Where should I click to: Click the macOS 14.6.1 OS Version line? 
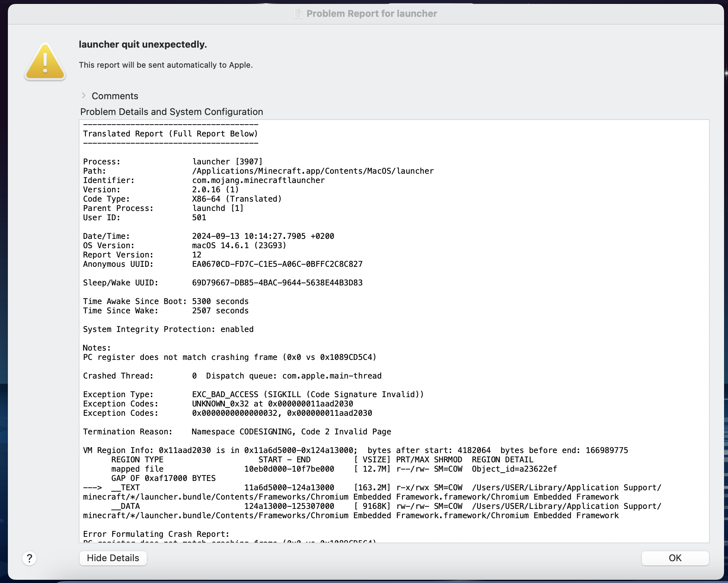pyautogui.click(x=239, y=246)
